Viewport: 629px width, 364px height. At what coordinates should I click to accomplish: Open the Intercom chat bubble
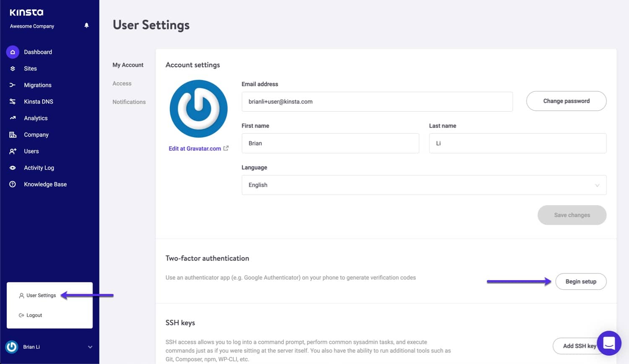click(609, 343)
